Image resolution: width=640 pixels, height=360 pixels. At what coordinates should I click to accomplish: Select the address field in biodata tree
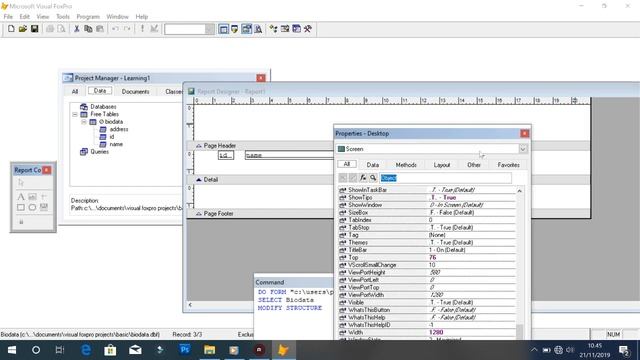click(x=119, y=129)
